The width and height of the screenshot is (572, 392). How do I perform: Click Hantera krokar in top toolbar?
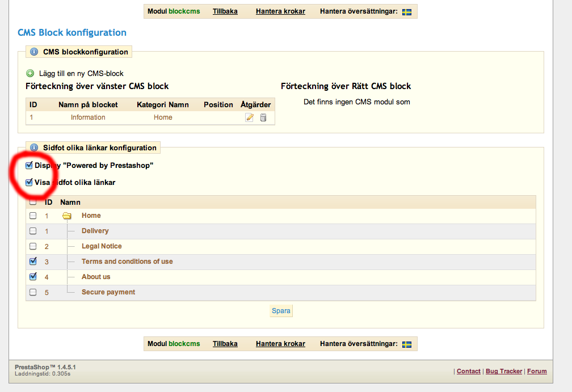(x=280, y=11)
